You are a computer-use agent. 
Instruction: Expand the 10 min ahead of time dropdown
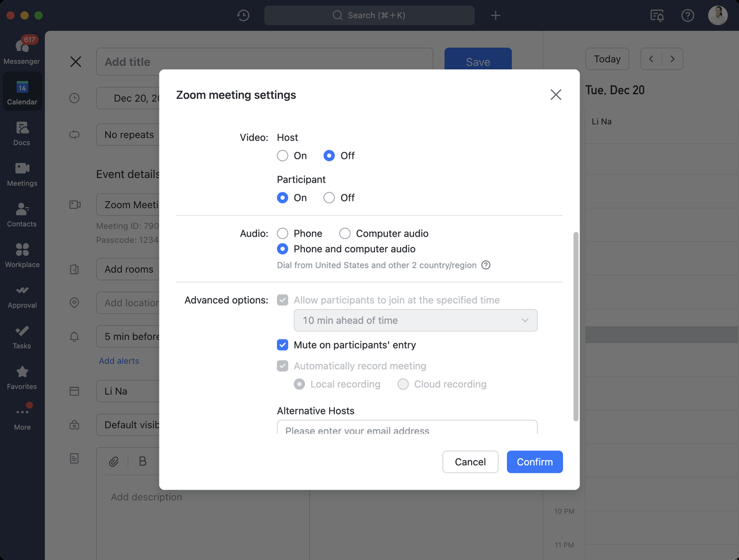coord(415,320)
